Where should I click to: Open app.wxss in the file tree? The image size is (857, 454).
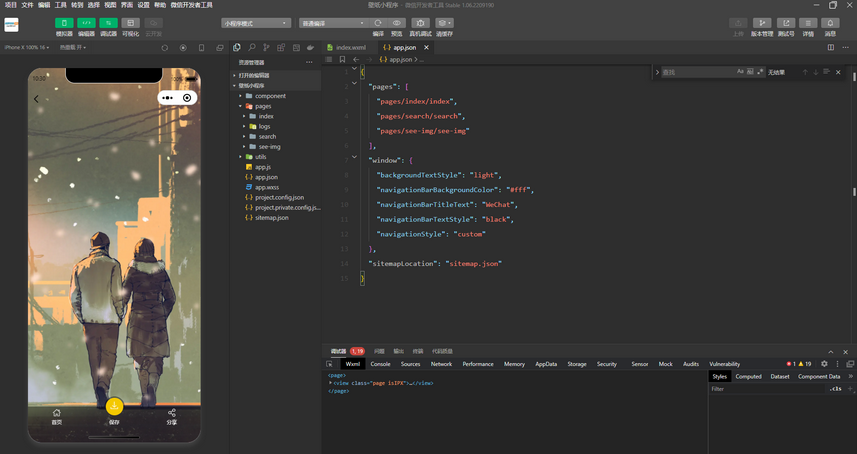pos(265,187)
